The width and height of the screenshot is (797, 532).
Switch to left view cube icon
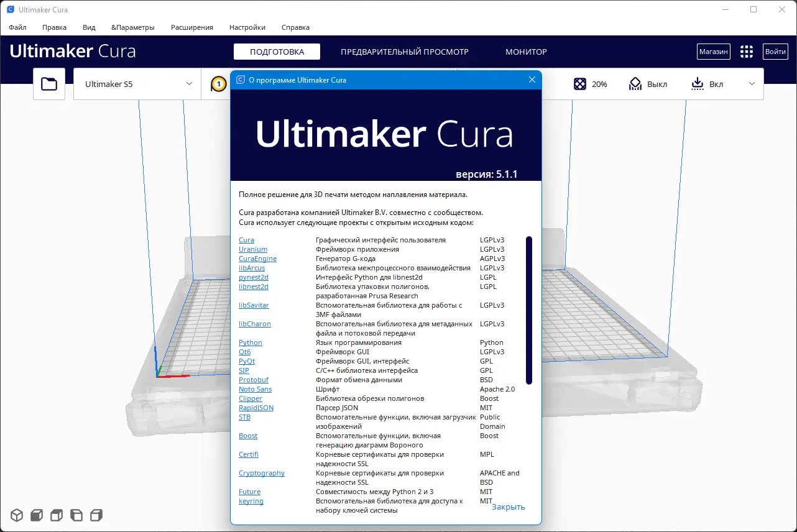pyautogui.click(x=76, y=515)
